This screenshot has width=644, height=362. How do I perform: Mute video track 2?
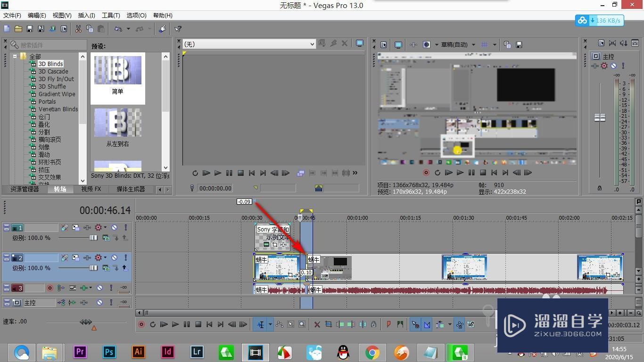pos(114,258)
